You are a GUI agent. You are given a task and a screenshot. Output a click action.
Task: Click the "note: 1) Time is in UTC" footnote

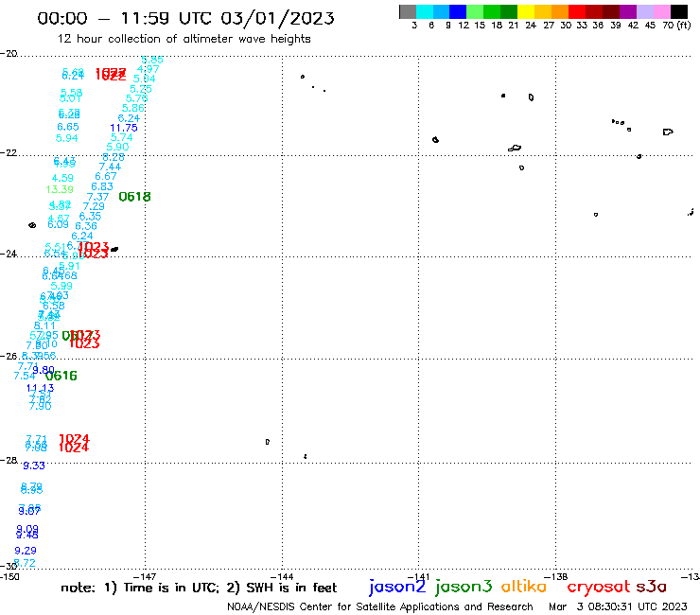(x=140, y=588)
